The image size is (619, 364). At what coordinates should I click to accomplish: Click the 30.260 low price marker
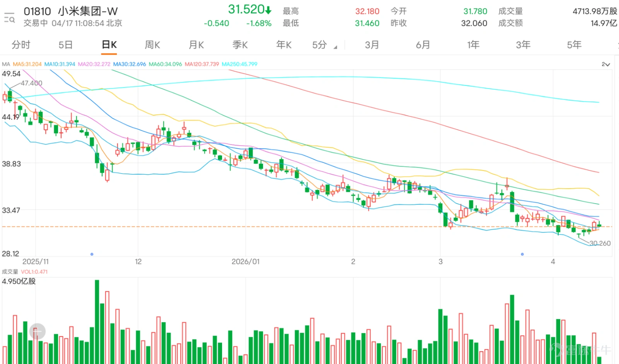600,243
